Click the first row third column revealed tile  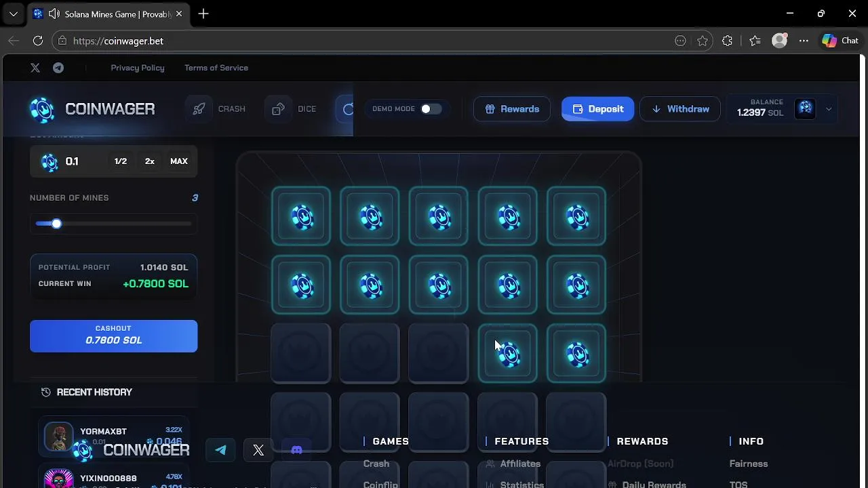coord(439,216)
